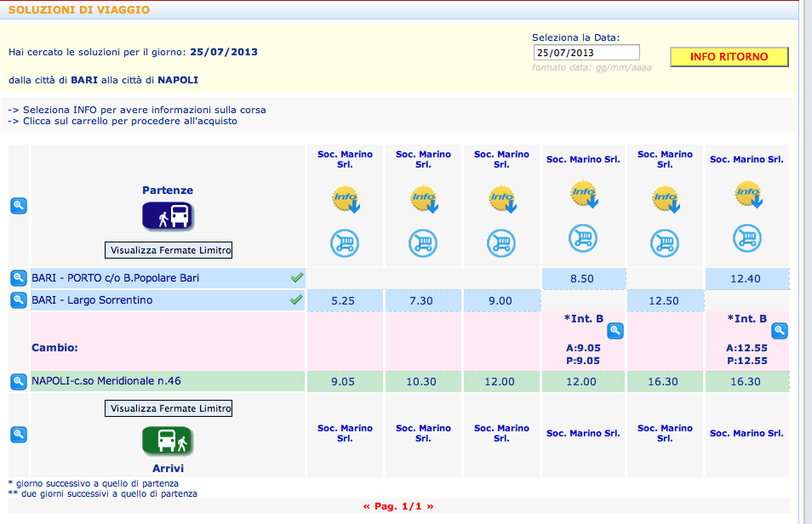
Task: Zoom the Int. B change at 9.05
Action: (615, 330)
